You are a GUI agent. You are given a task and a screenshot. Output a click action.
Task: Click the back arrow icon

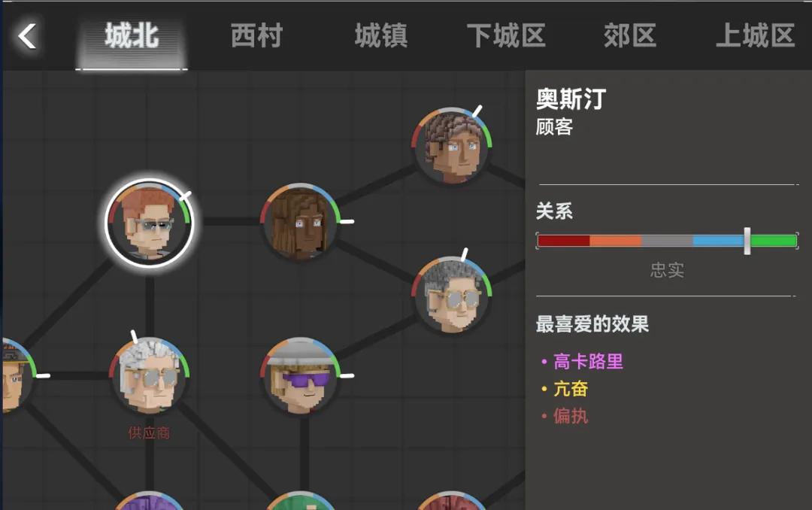pyautogui.click(x=27, y=36)
